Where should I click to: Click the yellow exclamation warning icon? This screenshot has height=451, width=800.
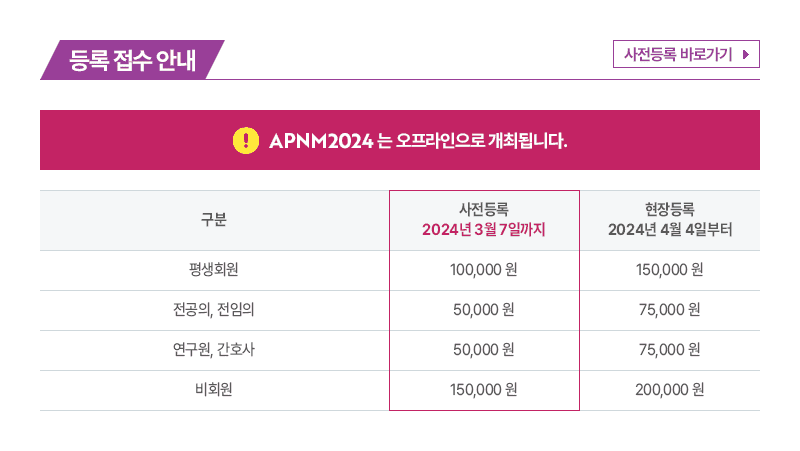(x=244, y=140)
